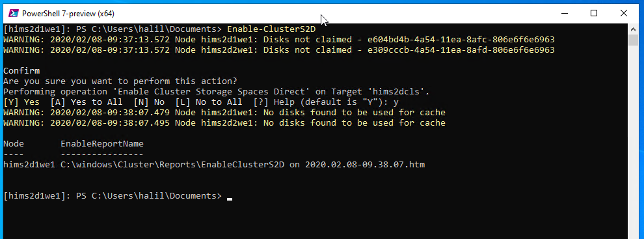Click the Enable-ClusterS2D command text
This screenshot has width=644, height=239.
click(271, 29)
